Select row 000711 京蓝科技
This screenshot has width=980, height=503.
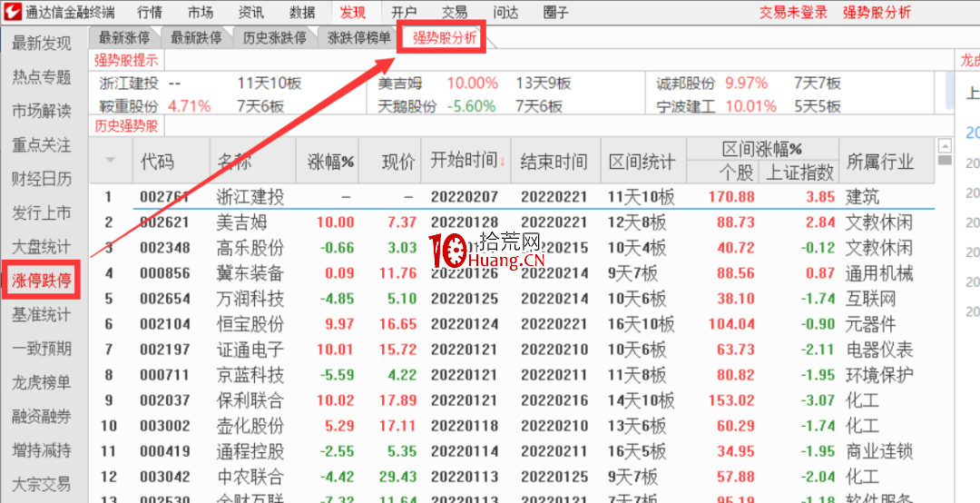(512, 375)
